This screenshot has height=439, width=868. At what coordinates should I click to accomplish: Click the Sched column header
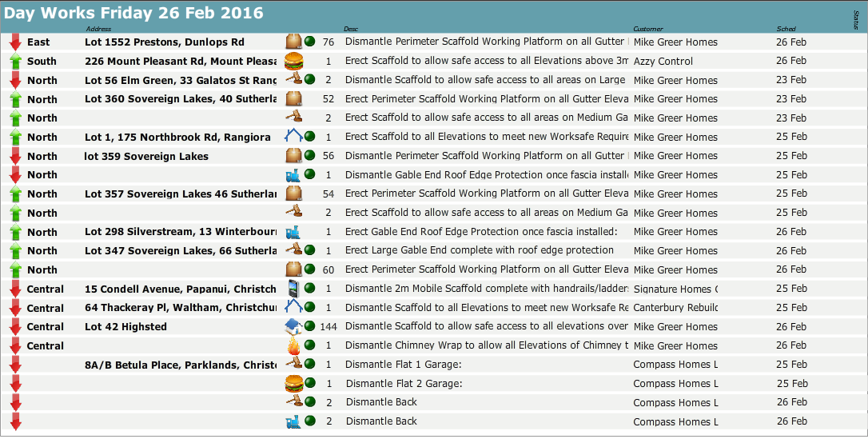(x=786, y=29)
